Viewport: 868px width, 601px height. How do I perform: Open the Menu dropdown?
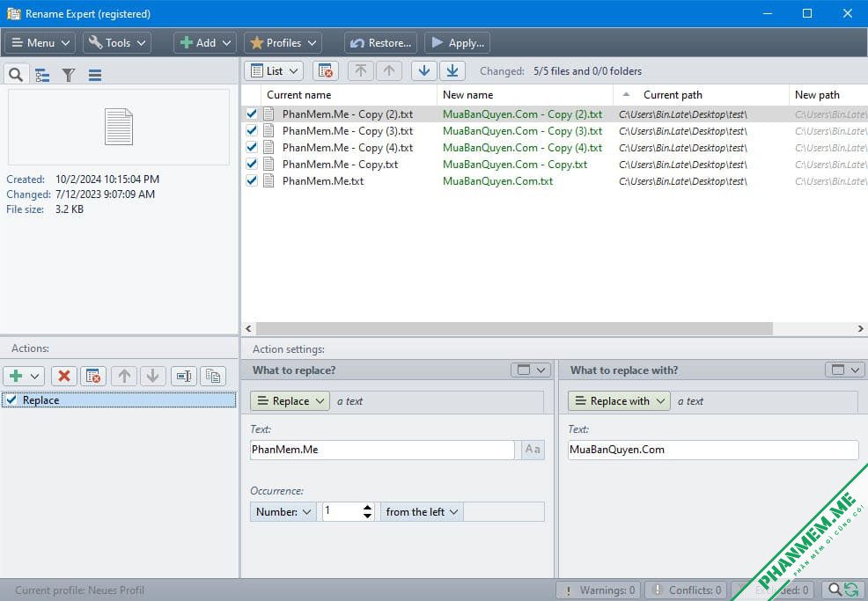tap(40, 42)
